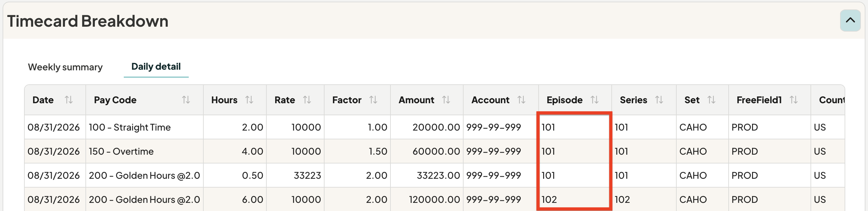Sort by the FreeField1 column icon
The height and width of the screenshot is (211, 868).
(x=794, y=100)
